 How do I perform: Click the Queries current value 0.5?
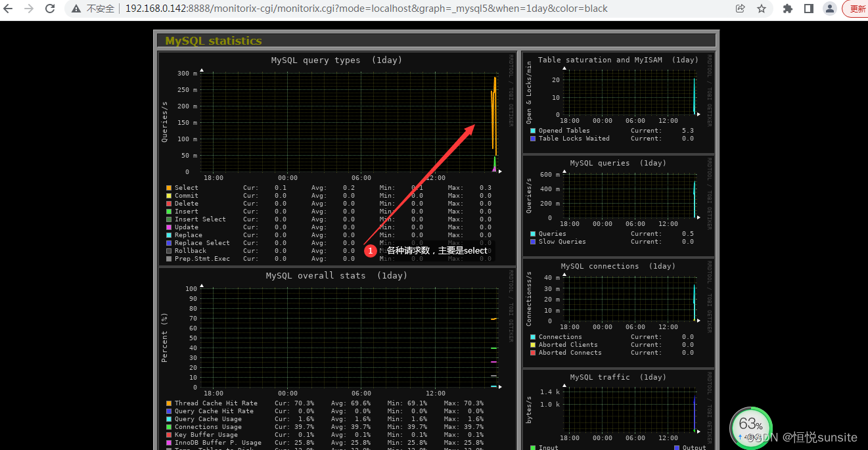point(688,234)
